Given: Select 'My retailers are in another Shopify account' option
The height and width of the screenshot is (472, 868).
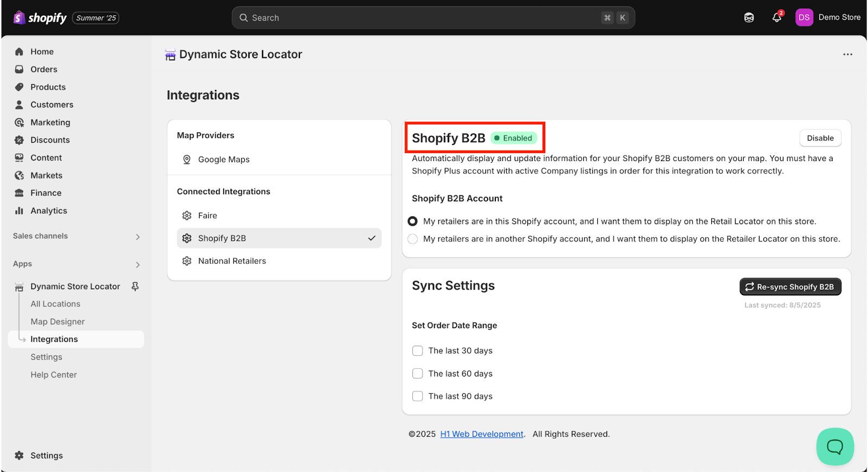Looking at the screenshot, I should [x=413, y=239].
